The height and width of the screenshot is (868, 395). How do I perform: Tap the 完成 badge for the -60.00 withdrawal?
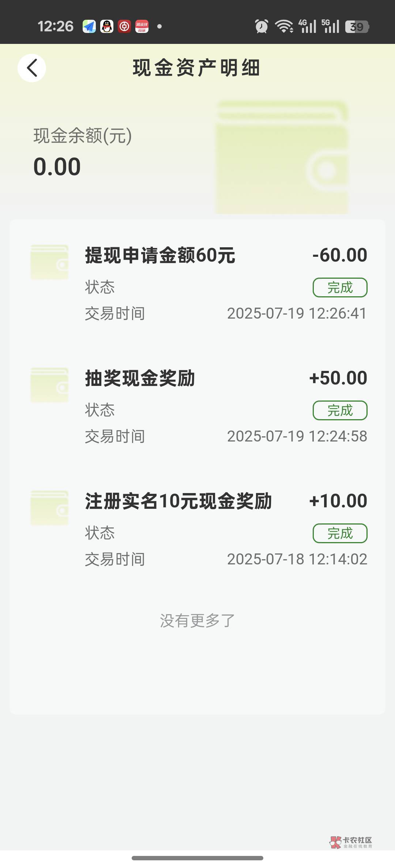click(x=340, y=288)
